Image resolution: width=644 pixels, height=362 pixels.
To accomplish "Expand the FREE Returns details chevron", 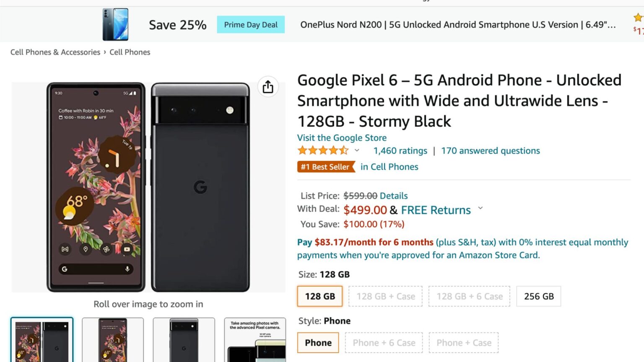I will 480,208.
